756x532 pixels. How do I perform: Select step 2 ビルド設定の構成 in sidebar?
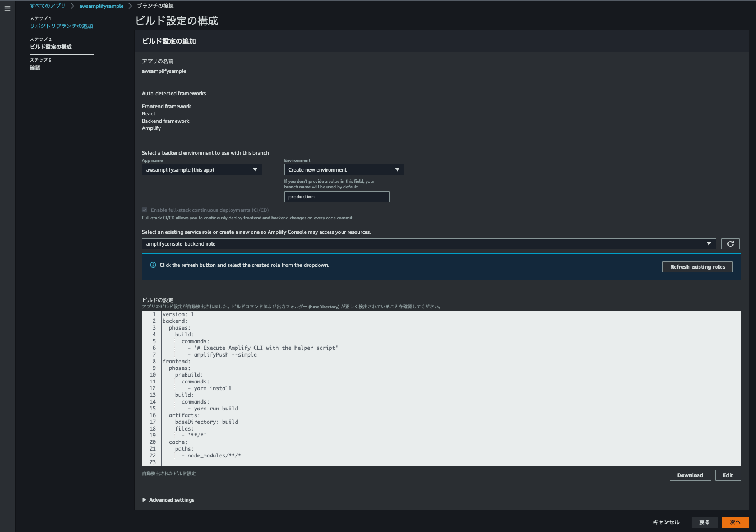pyautogui.click(x=51, y=47)
